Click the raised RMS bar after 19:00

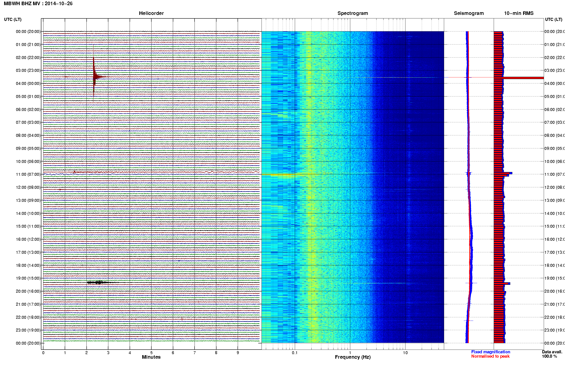pyautogui.click(x=502, y=284)
